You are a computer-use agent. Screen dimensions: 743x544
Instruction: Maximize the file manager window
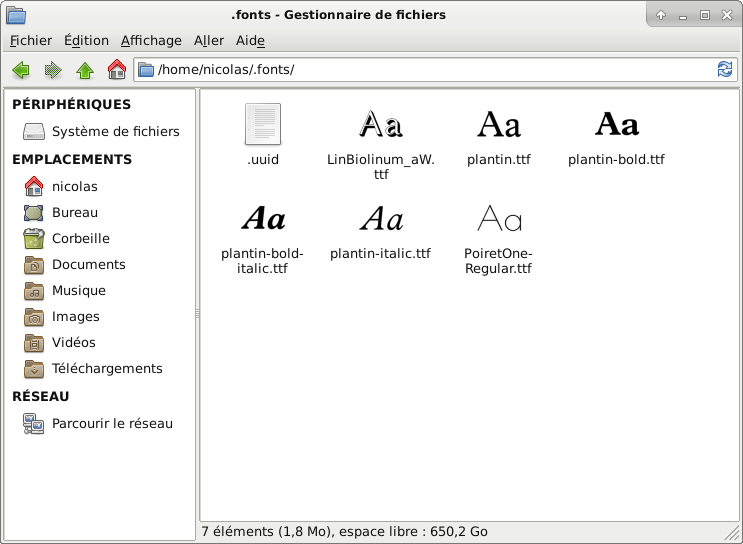click(705, 15)
